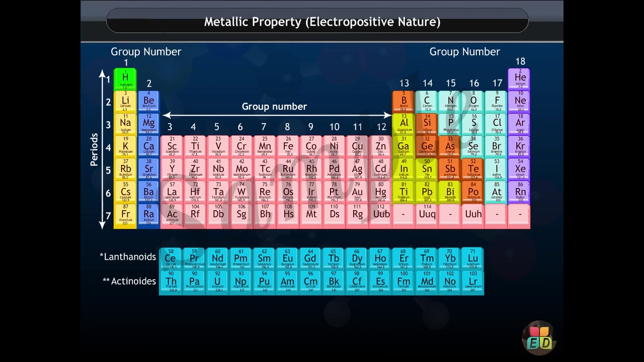Screen dimensions: 644x362
Task: Select the green Hydrogen (H) tile
Action: click(x=125, y=79)
